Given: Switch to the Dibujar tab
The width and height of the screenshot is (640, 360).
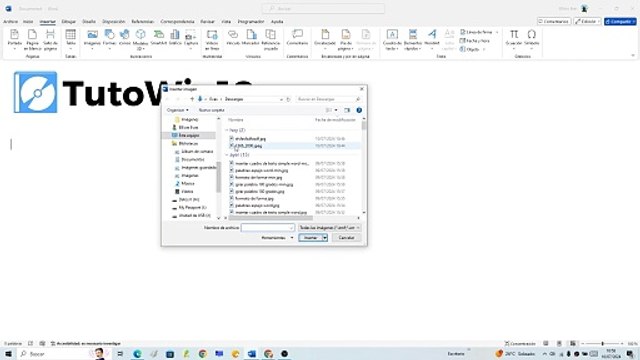Looking at the screenshot, I should (x=69, y=22).
